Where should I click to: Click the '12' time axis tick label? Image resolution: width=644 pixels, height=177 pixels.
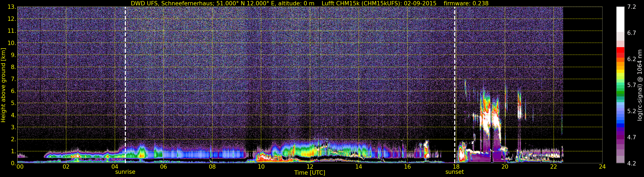tap(309, 167)
